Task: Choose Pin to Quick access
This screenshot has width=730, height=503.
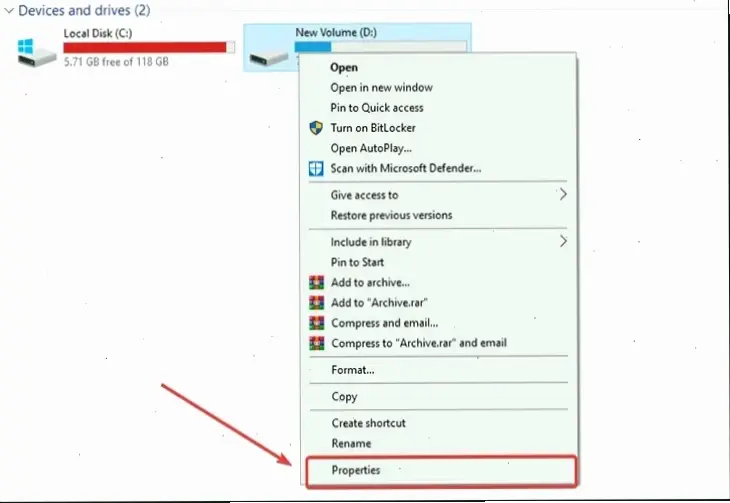Action: [377, 108]
